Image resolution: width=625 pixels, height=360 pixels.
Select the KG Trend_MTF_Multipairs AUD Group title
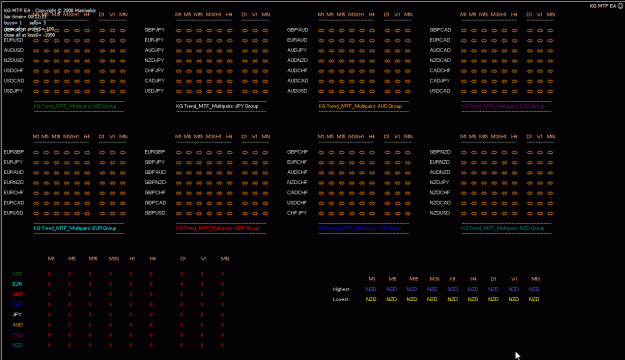[360, 106]
